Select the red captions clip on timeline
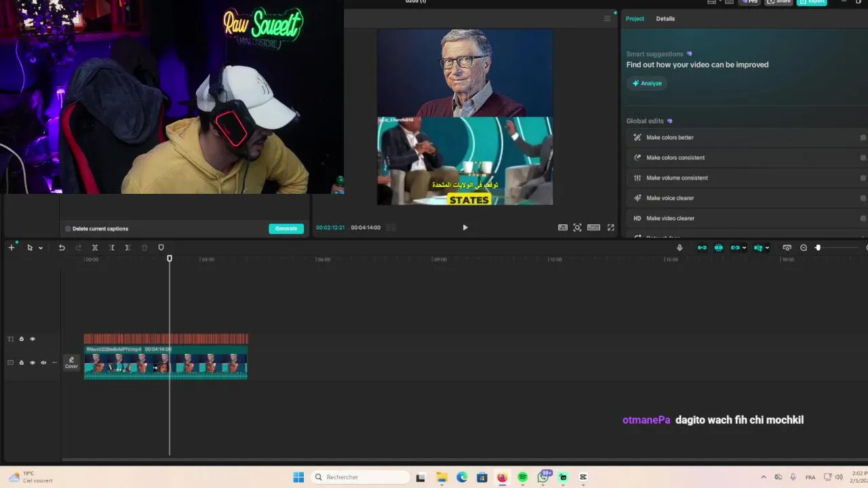The image size is (868, 488). [x=165, y=339]
